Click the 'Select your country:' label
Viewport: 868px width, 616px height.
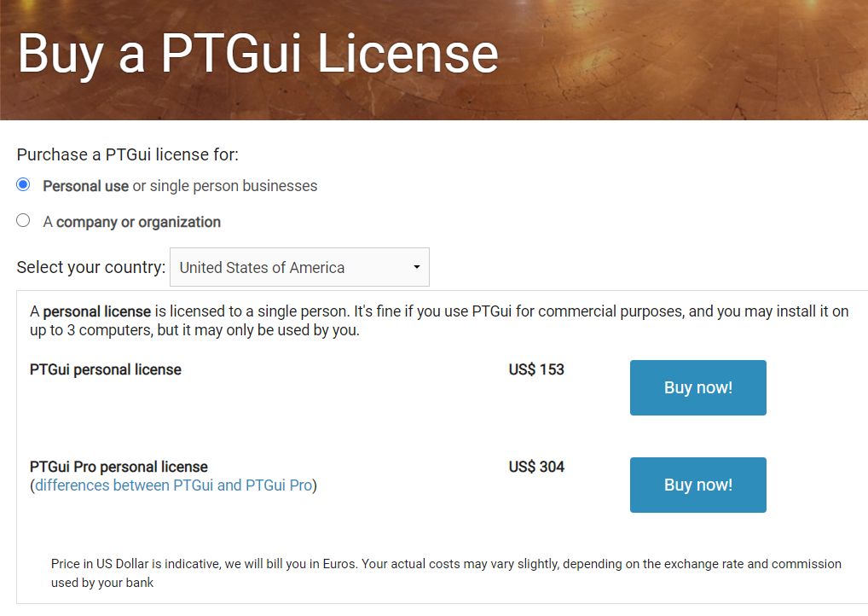point(91,267)
